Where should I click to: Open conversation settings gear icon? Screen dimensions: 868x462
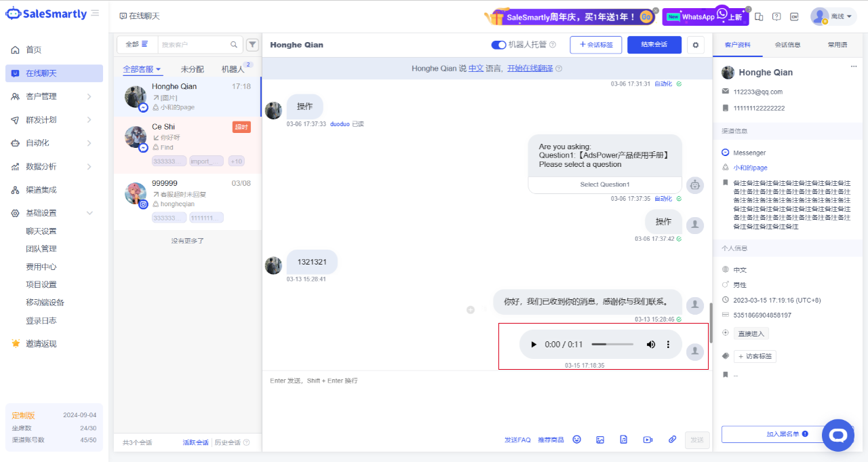point(696,45)
